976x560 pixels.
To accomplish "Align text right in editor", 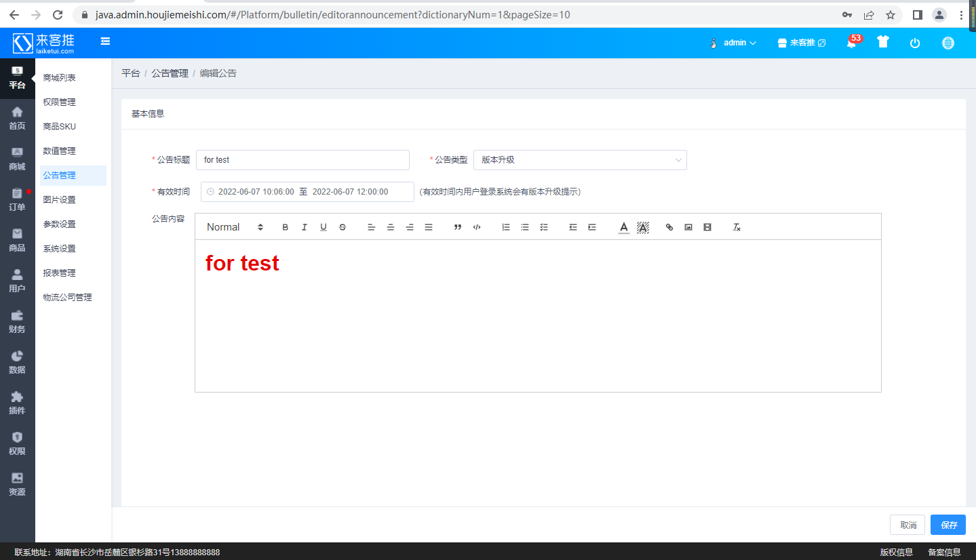I will (x=410, y=227).
